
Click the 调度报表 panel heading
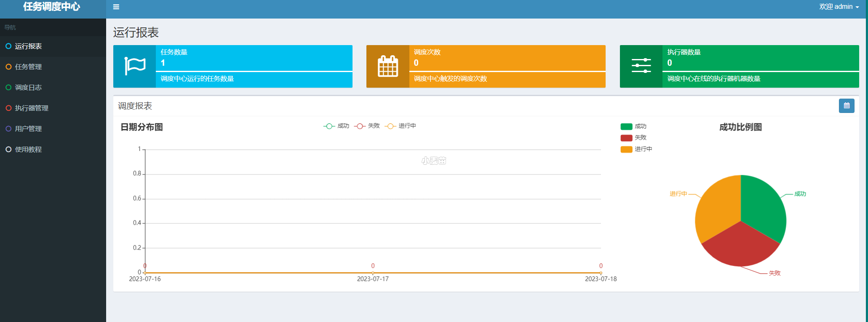(135, 106)
